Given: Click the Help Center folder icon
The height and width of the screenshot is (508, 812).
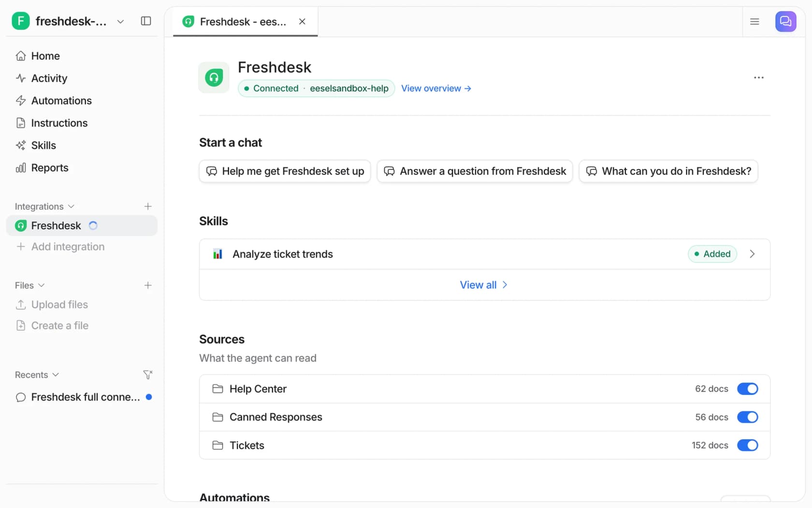Looking at the screenshot, I should 218,389.
